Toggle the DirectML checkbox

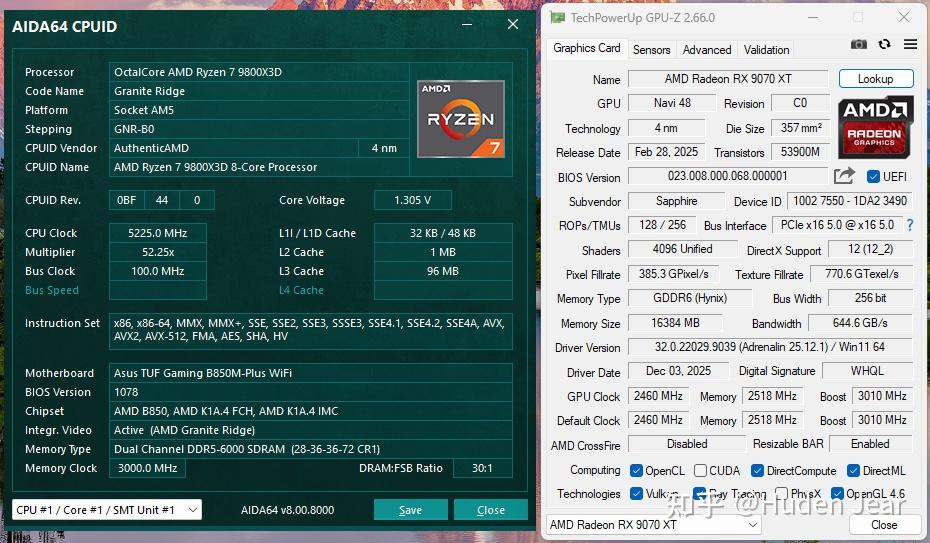coord(853,471)
